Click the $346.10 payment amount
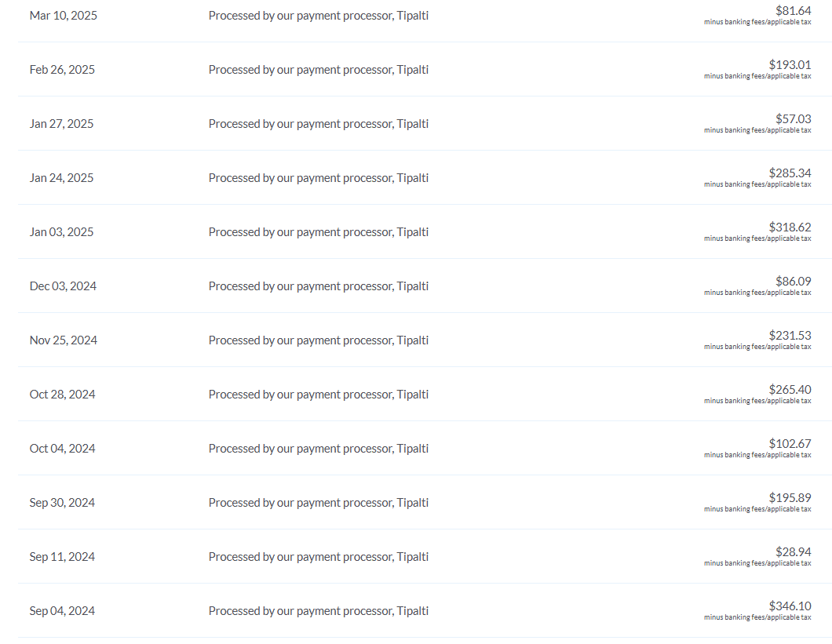The height and width of the screenshot is (644, 832). coord(790,606)
